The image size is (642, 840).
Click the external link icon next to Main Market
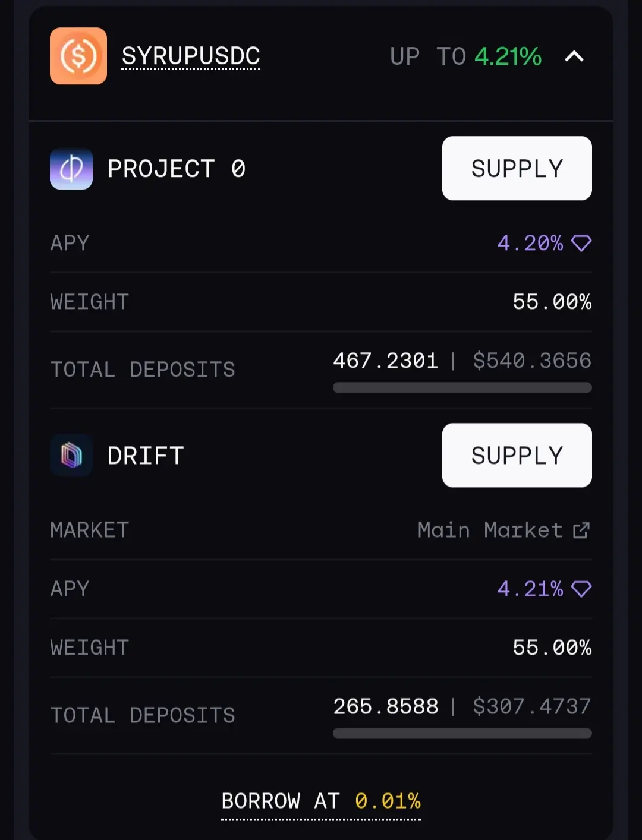click(581, 530)
